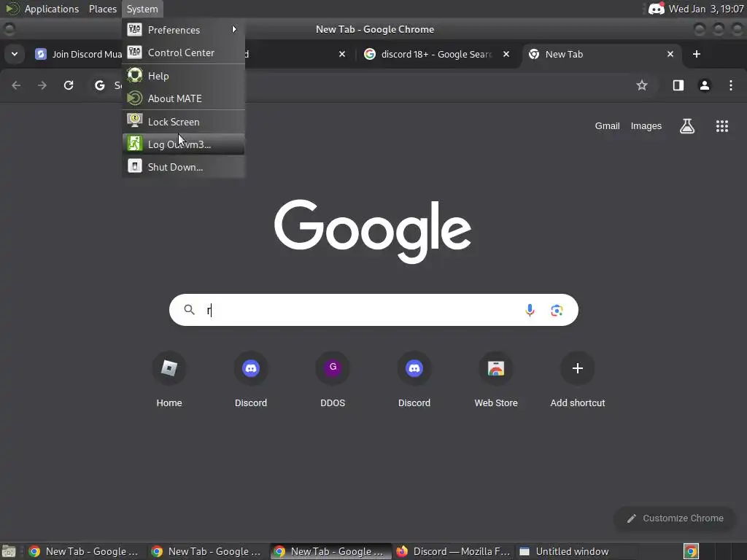Click Discord tray icon in top panel

(656, 9)
